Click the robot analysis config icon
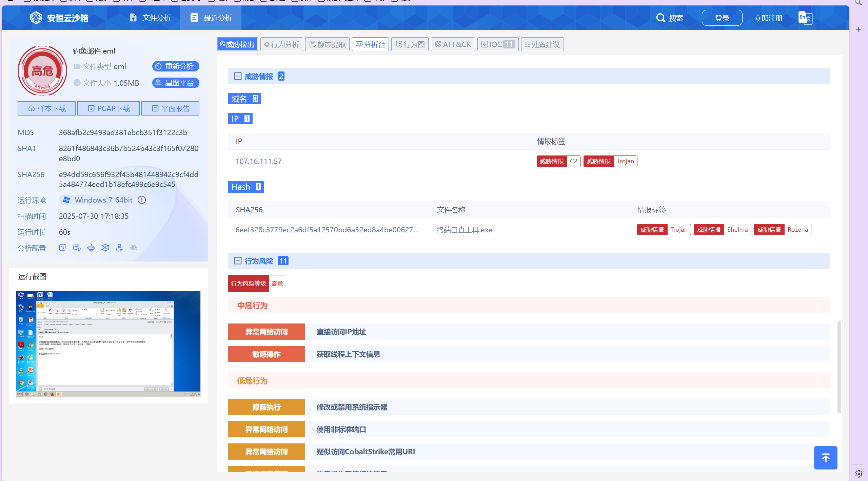Image resolution: width=868 pixels, height=481 pixels. 91,248
